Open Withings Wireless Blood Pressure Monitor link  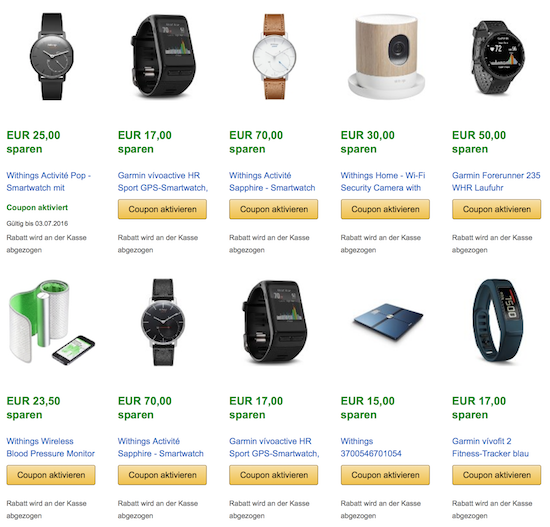coord(51,447)
